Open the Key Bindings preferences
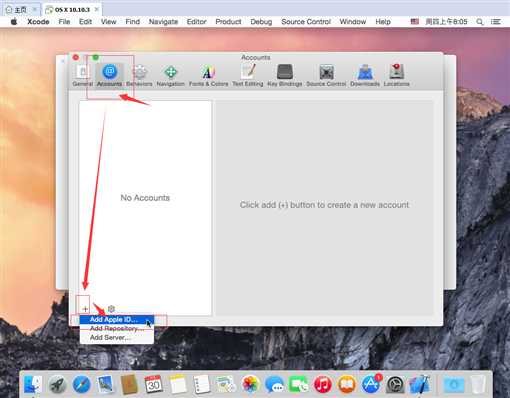This screenshot has width=510, height=398. pyautogui.click(x=285, y=75)
